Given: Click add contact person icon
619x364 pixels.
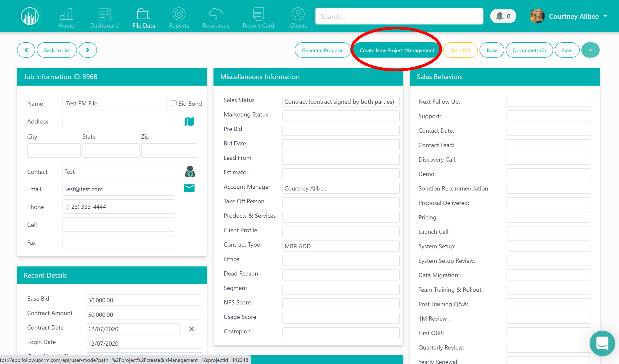Looking at the screenshot, I should (190, 172).
